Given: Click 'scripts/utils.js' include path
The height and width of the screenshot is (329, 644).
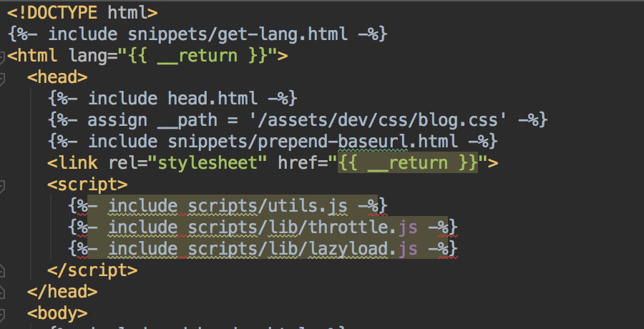Looking at the screenshot, I should (x=268, y=206).
